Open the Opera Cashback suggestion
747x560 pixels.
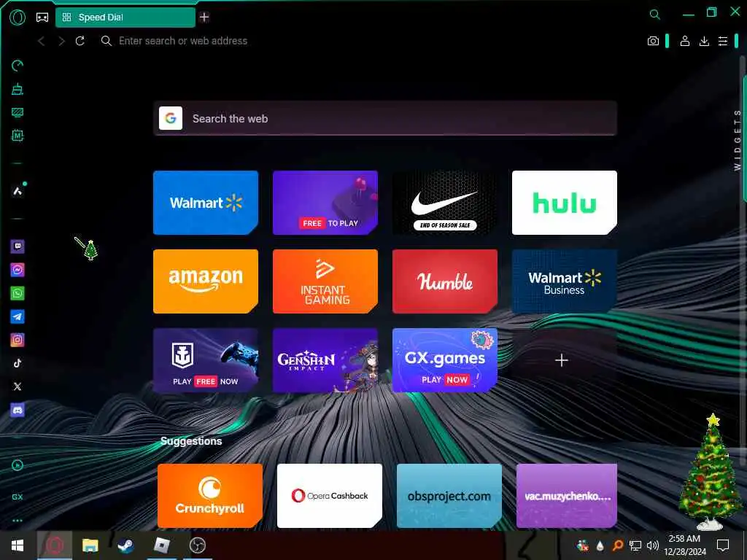click(x=330, y=496)
